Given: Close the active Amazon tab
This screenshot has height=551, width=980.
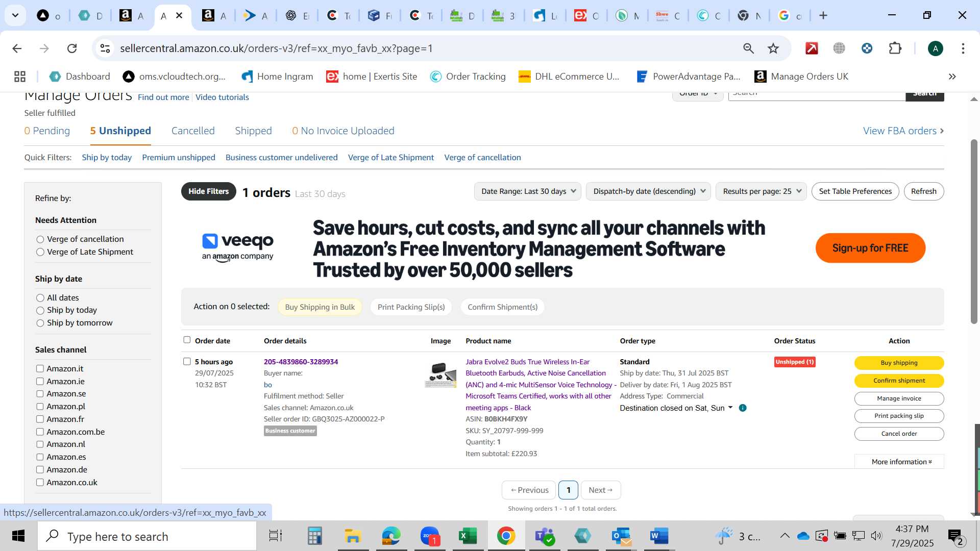Looking at the screenshot, I should tap(179, 15).
